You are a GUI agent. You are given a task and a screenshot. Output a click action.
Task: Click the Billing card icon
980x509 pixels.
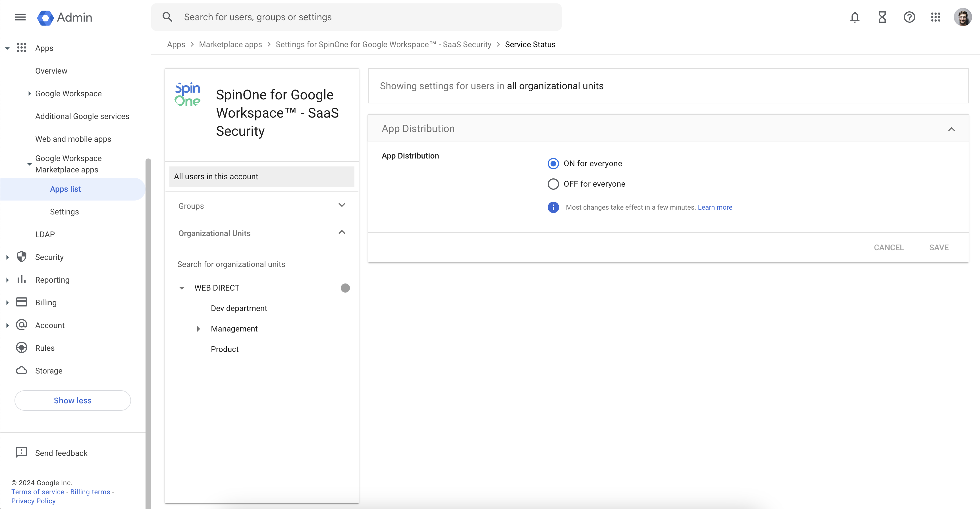coord(22,302)
